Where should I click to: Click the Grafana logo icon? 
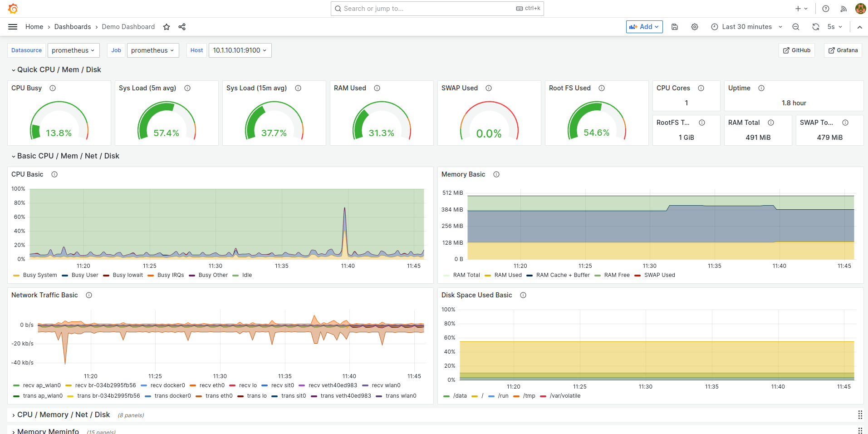point(13,9)
